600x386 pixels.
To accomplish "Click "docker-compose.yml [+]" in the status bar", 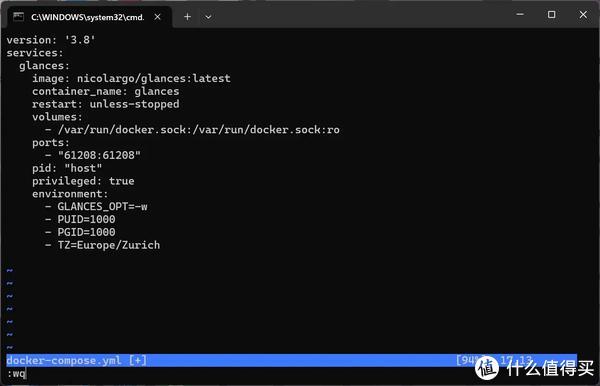I will coord(77,360).
